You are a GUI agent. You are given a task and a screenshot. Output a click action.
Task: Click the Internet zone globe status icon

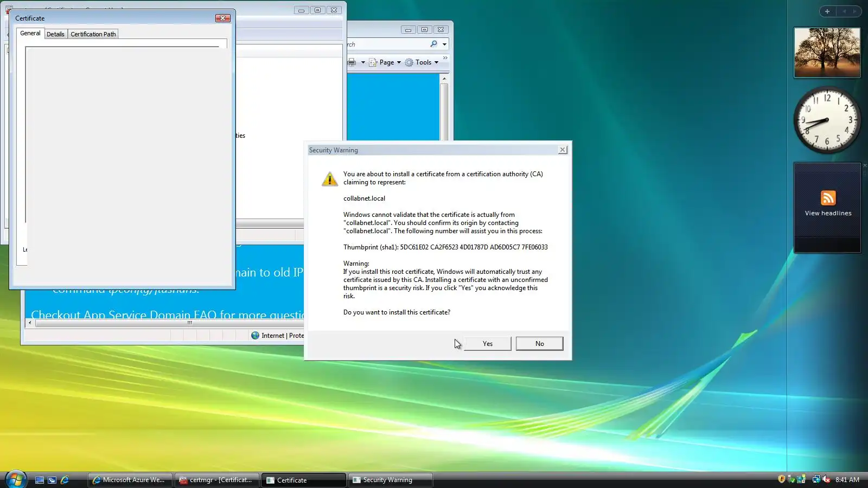coord(255,336)
